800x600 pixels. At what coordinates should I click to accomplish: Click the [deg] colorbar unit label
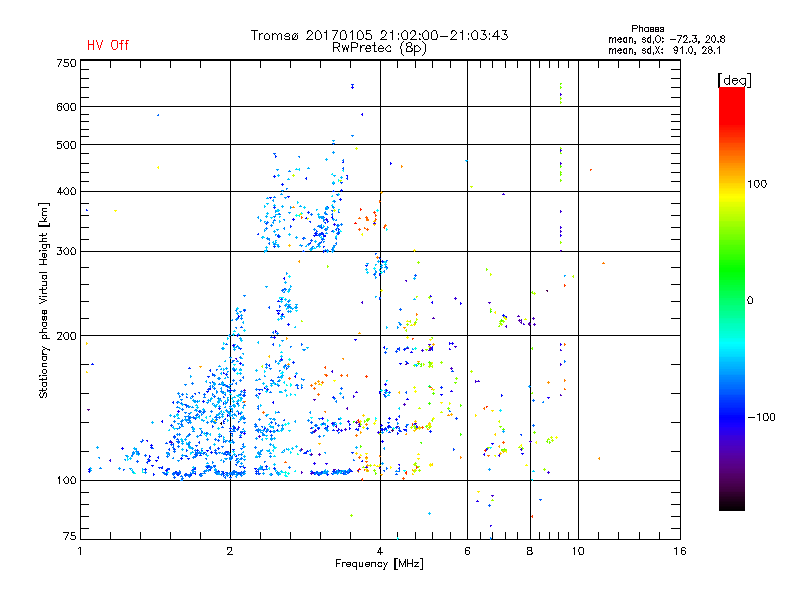tap(734, 79)
